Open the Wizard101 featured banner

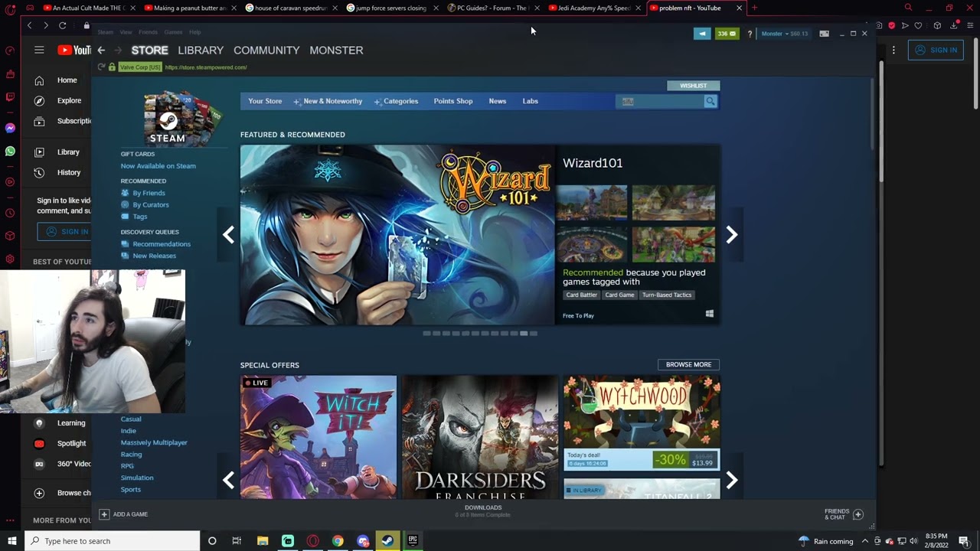pyautogui.click(x=397, y=235)
